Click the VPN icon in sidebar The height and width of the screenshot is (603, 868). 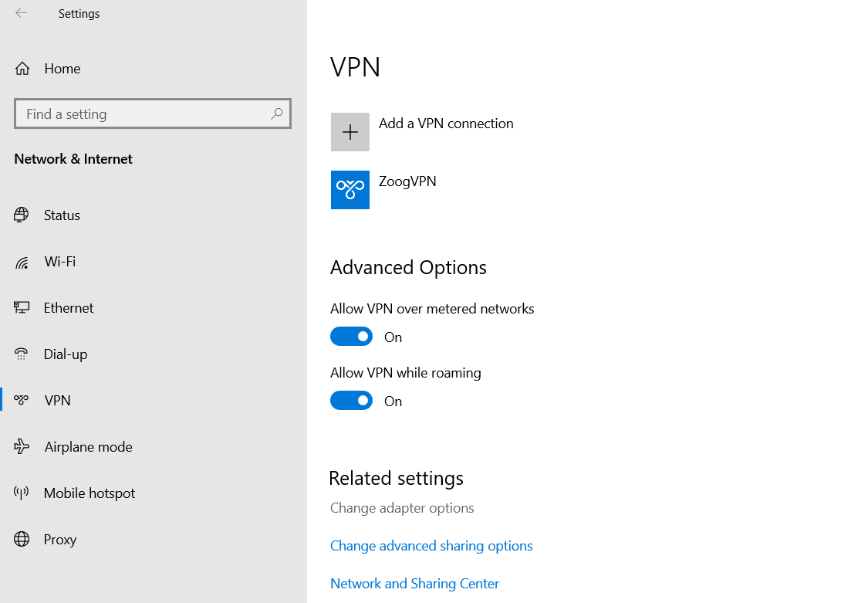(x=22, y=400)
